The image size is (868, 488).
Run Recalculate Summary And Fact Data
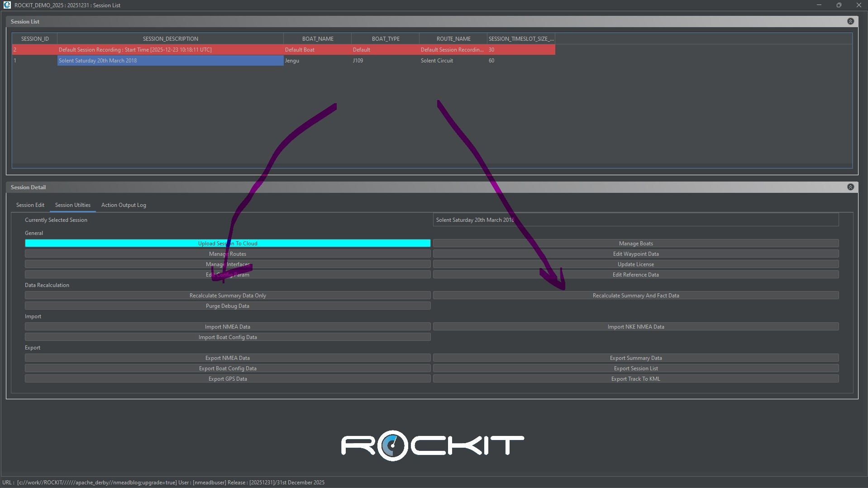tap(635, 296)
